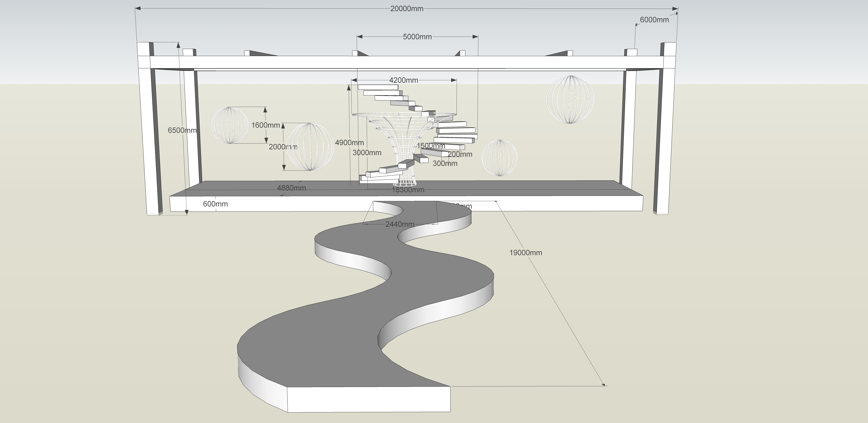Select the 200mm step thickness label
Screen dimensions: 868x423
[460, 154]
